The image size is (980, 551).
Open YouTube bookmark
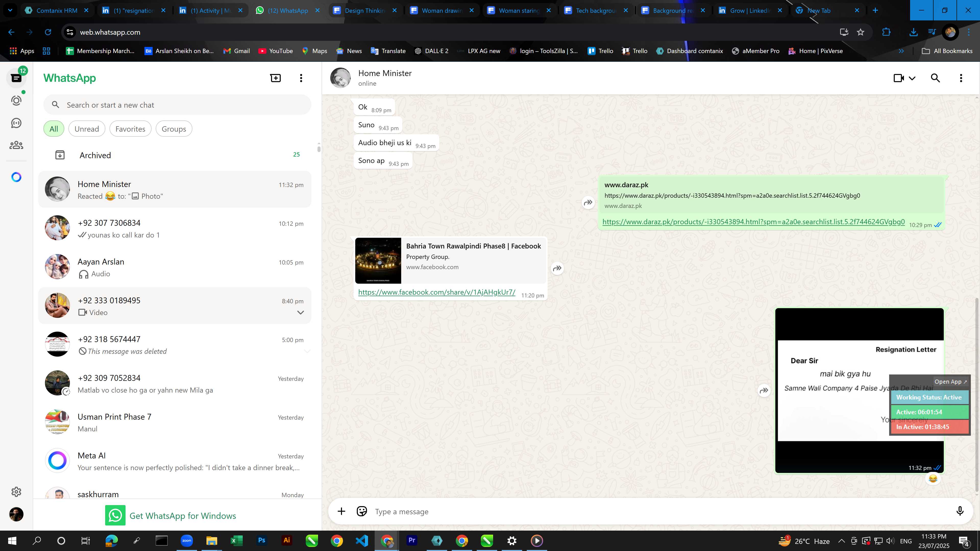tap(275, 51)
